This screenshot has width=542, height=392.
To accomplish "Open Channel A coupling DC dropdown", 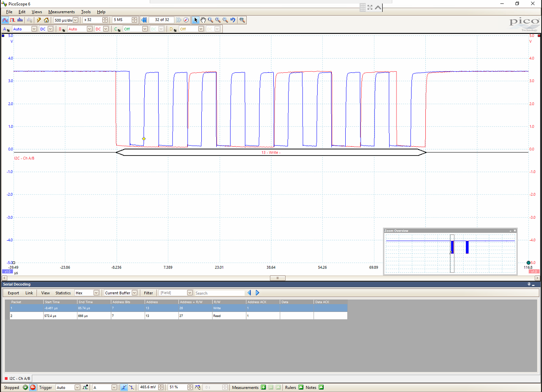I will (50, 28).
